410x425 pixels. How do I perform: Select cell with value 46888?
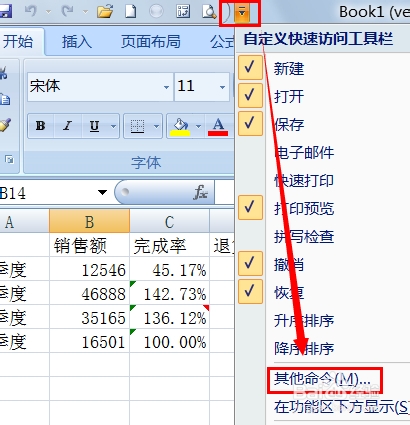click(x=89, y=293)
